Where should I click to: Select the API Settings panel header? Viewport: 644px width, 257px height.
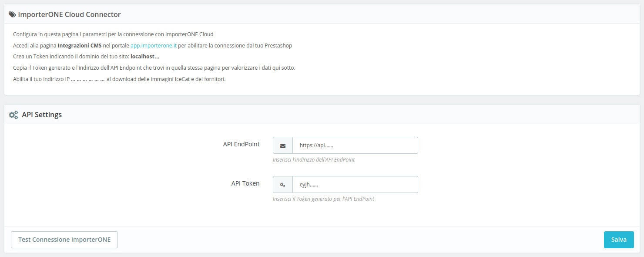point(42,114)
